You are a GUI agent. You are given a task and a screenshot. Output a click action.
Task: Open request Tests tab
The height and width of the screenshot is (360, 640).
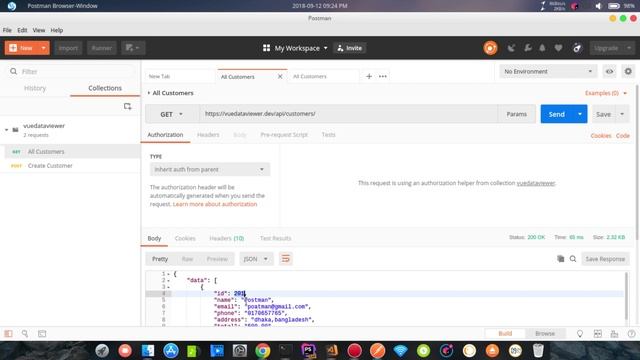click(x=329, y=135)
